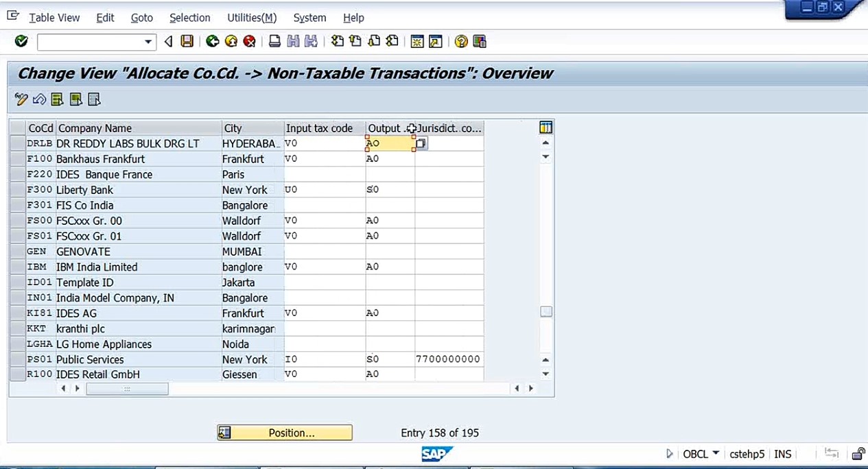868x469 pixels.
Task: Select the F100 Bankhaus Frankfurt row selector
Action: tap(17, 158)
